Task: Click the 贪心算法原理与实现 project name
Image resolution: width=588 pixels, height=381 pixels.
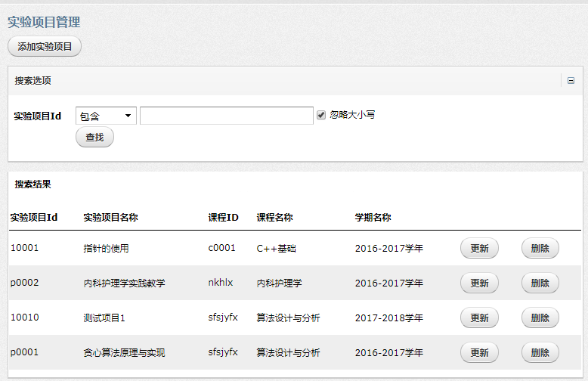Action: click(x=124, y=352)
